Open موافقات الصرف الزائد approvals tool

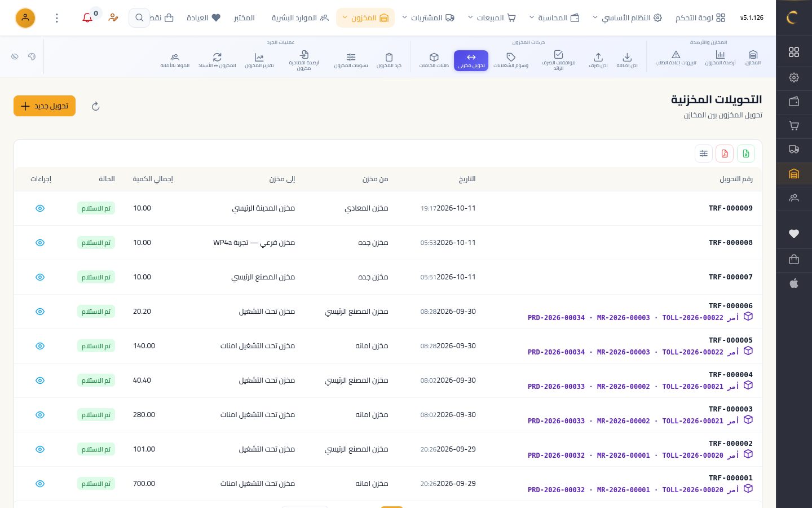558,60
